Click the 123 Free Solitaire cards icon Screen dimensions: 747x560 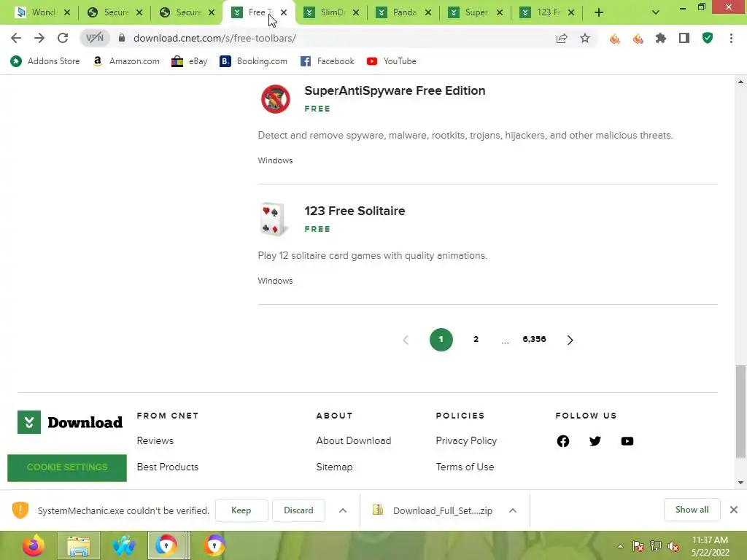[274, 219]
